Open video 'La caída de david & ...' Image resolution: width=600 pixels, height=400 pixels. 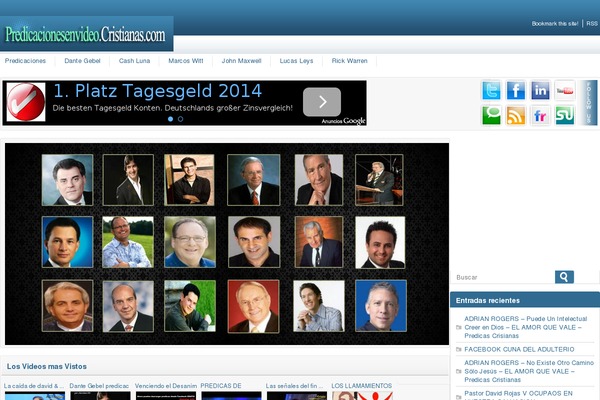click(x=34, y=386)
